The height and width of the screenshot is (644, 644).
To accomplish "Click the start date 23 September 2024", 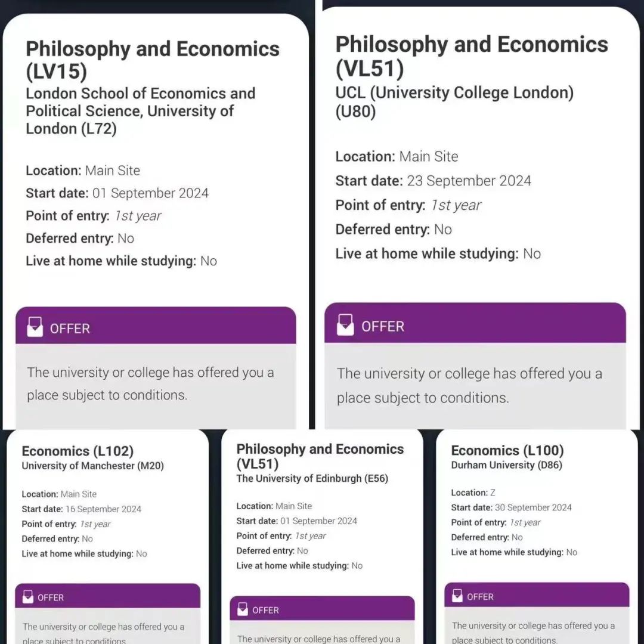I will click(469, 181).
